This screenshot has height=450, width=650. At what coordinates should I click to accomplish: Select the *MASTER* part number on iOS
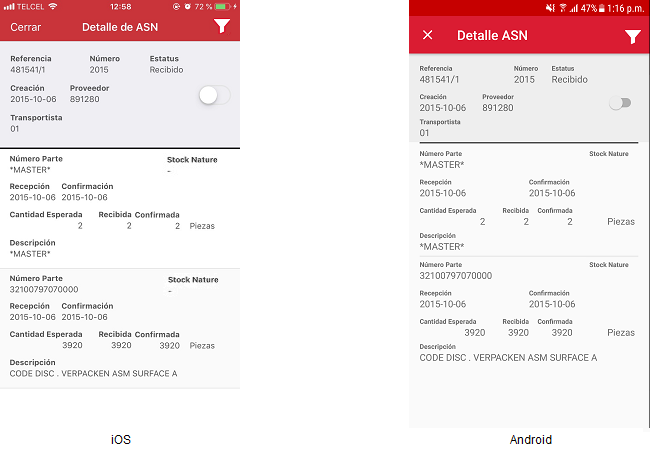pyautogui.click(x=30, y=171)
